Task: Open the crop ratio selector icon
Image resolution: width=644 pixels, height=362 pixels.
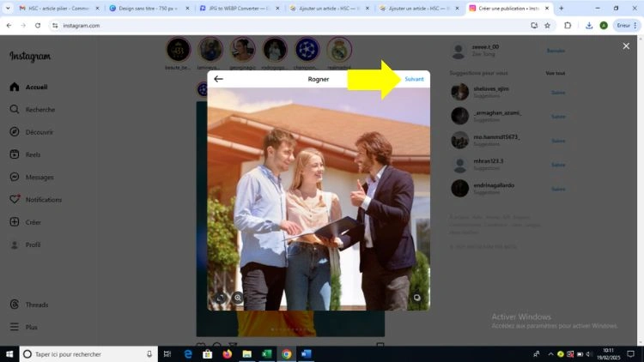Action: coord(221,298)
